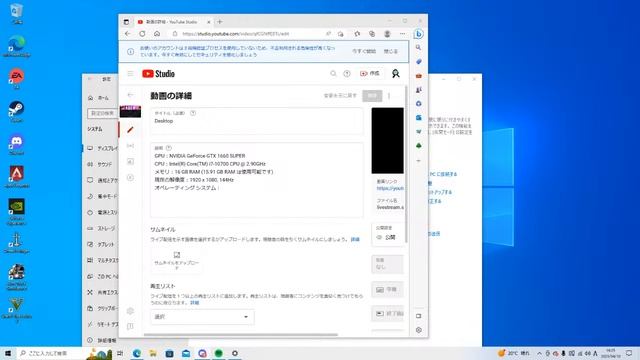Image resolution: width=640 pixels, height=360 pixels.
Task: Open the thumbnail section 詳細 link
Action: pyautogui.click(x=355, y=239)
